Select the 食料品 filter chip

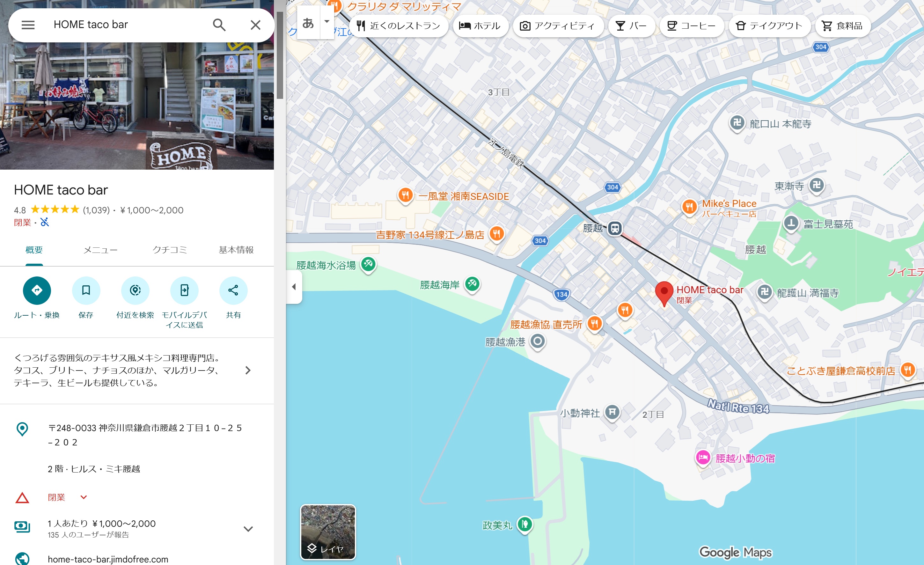pos(842,26)
